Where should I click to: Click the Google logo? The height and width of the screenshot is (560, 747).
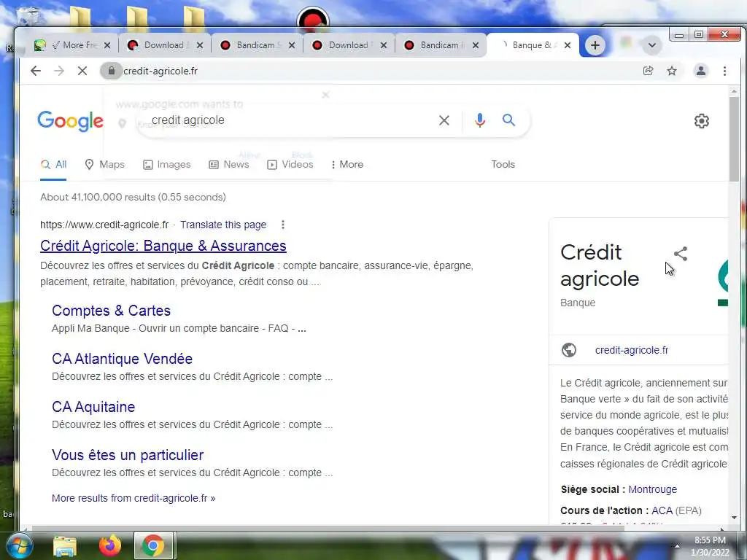point(71,121)
